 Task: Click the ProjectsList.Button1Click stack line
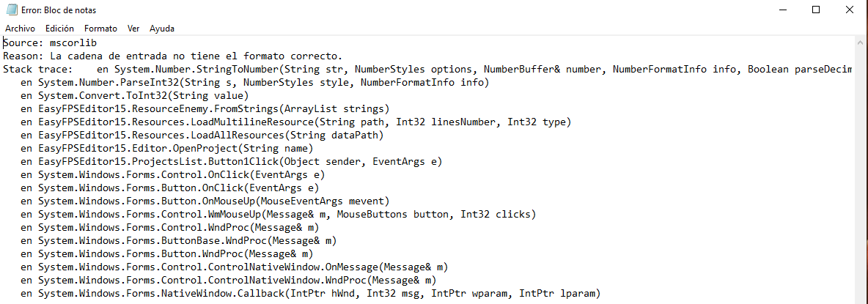pyautogui.click(x=232, y=161)
